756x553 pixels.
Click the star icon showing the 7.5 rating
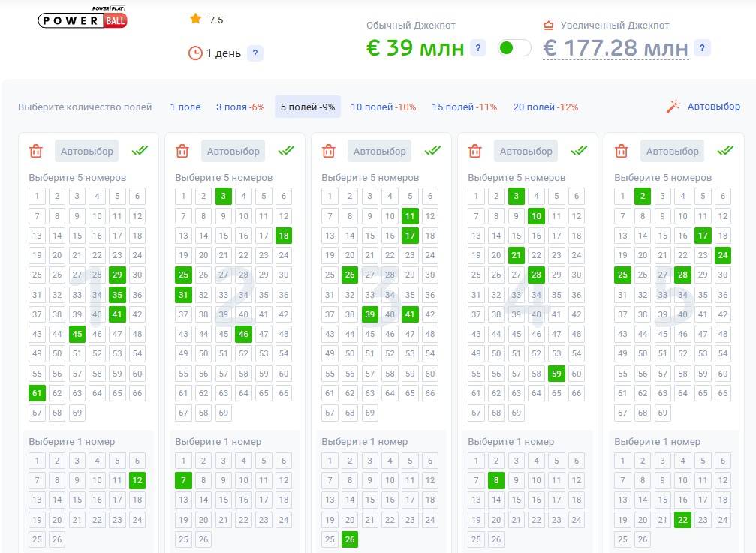click(x=194, y=20)
